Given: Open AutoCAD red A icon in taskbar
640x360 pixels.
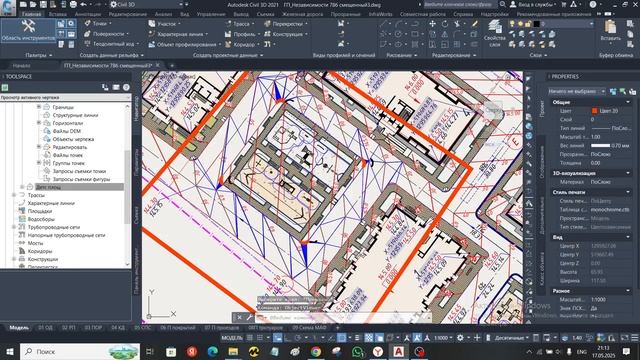Looking at the screenshot, I should click(399, 351).
